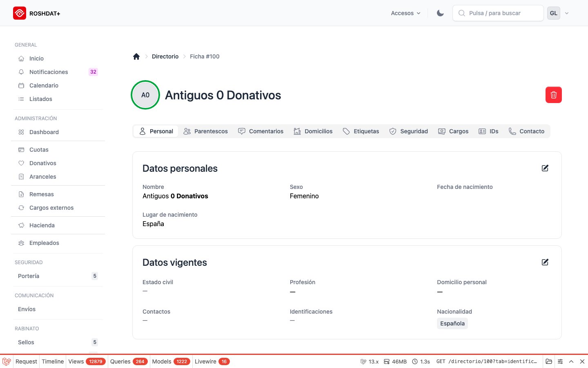Open the Domicilios tab
Screen dimensions: 588x368
(313, 131)
